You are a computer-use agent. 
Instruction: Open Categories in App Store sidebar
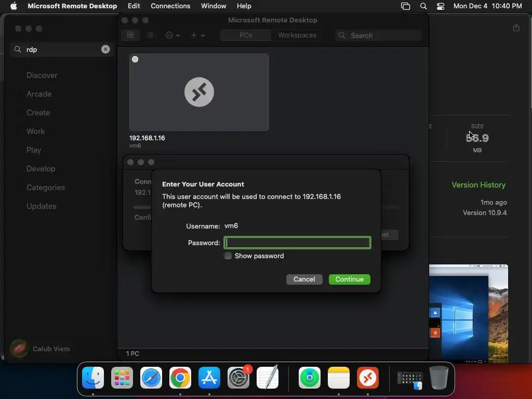tap(46, 187)
